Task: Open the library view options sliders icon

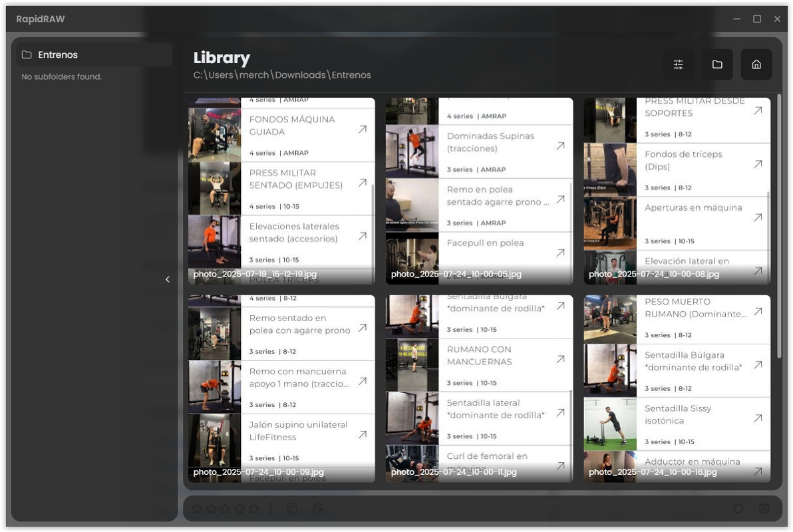Action: click(x=678, y=65)
